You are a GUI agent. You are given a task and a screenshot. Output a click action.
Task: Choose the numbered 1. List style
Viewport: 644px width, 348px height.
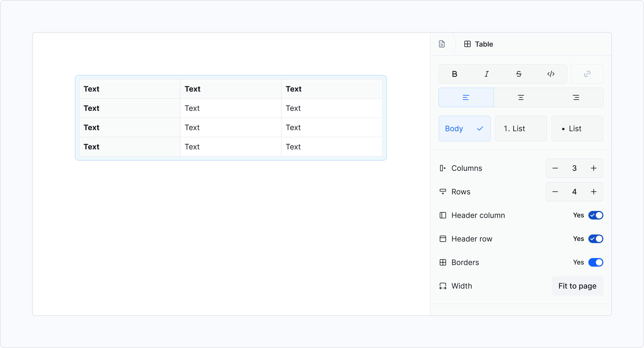tap(520, 128)
